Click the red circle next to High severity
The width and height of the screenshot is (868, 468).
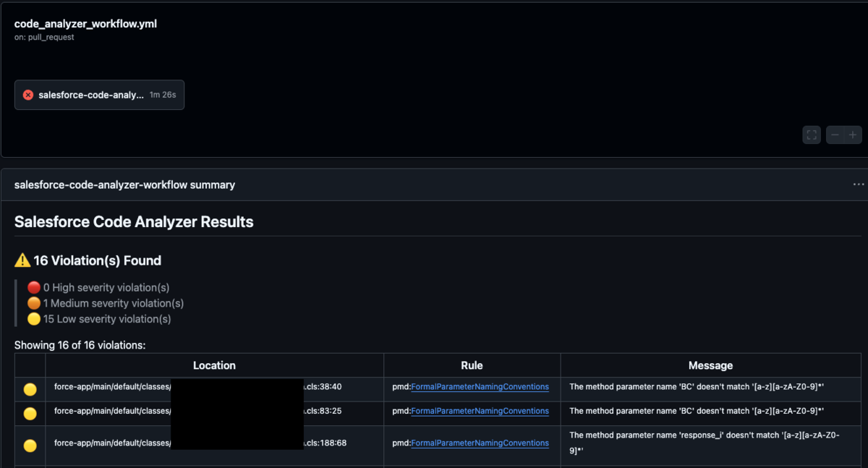coord(33,287)
